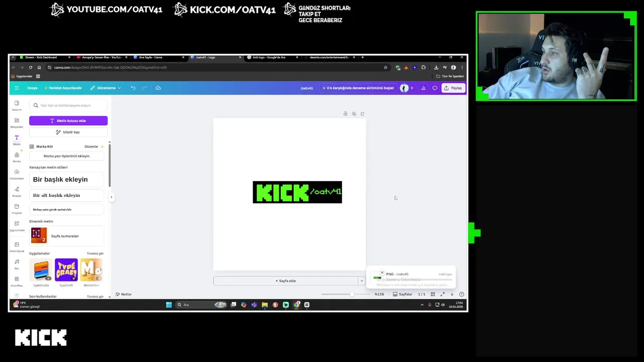Open the Projeler sidebar panel
This screenshot has height=362, width=644.
pyautogui.click(x=17, y=209)
